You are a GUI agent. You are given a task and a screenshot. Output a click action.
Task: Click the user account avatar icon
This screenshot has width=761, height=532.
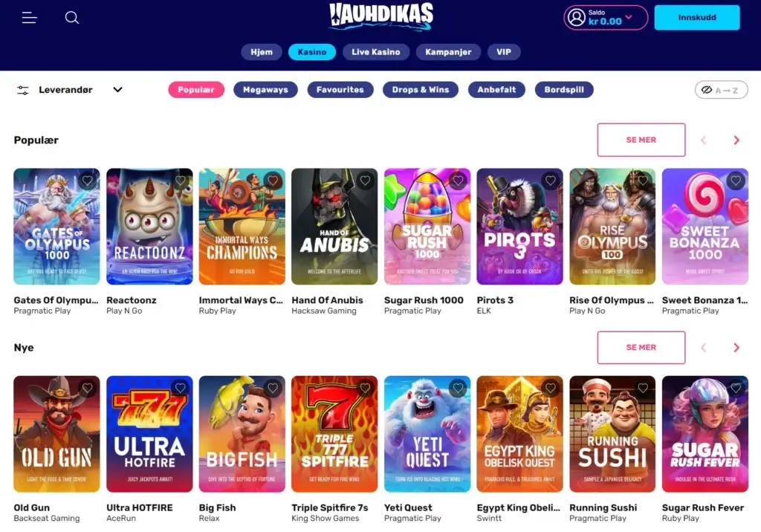click(576, 18)
